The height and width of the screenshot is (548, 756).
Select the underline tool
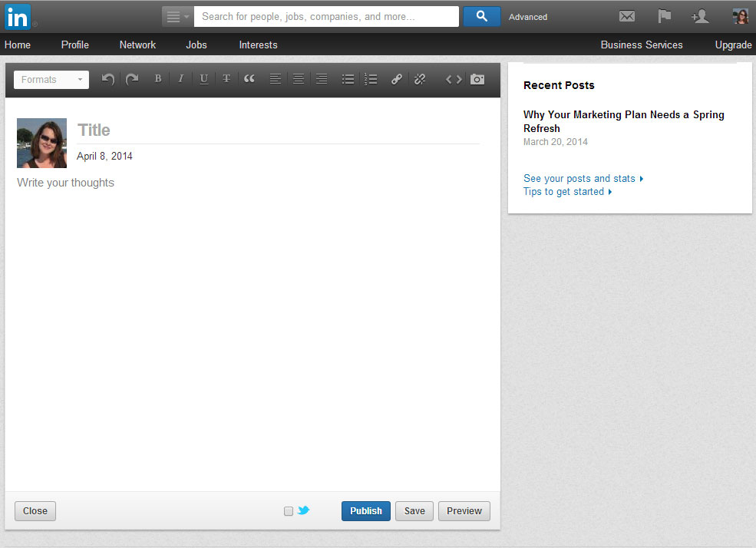pyautogui.click(x=203, y=79)
